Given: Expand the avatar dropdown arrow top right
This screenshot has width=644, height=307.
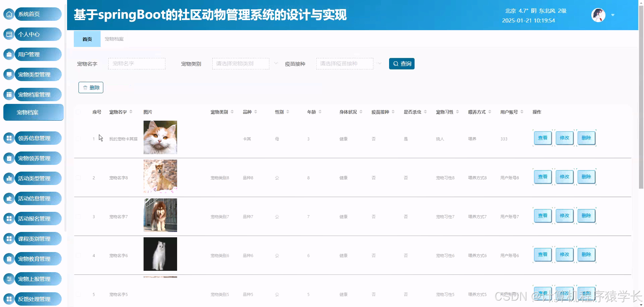Looking at the screenshot, I should click(x=613, y=15).
